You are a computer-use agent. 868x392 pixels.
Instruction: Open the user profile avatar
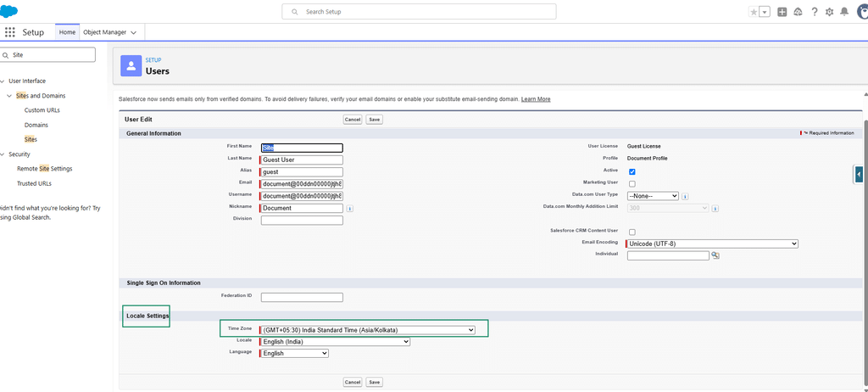(x=862, y=12)
